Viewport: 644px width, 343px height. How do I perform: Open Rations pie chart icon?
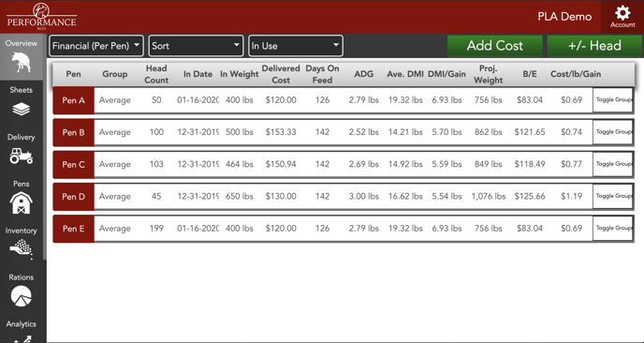pos(21,296)
